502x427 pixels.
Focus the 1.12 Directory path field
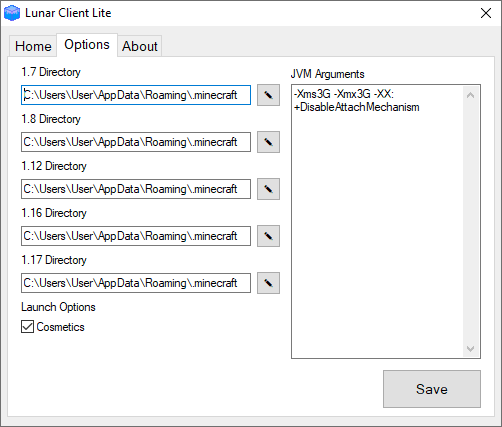pos(136,189)
